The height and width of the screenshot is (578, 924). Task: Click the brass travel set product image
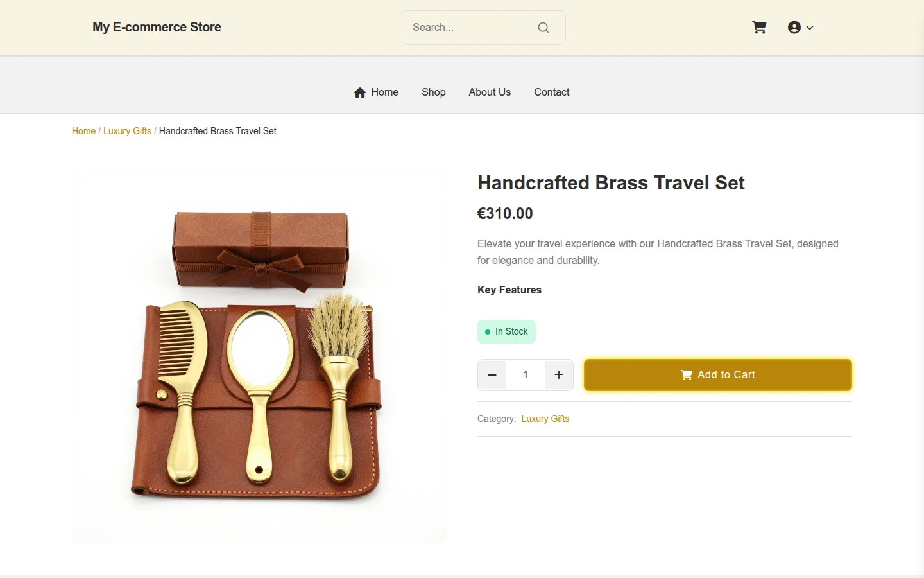259,357
